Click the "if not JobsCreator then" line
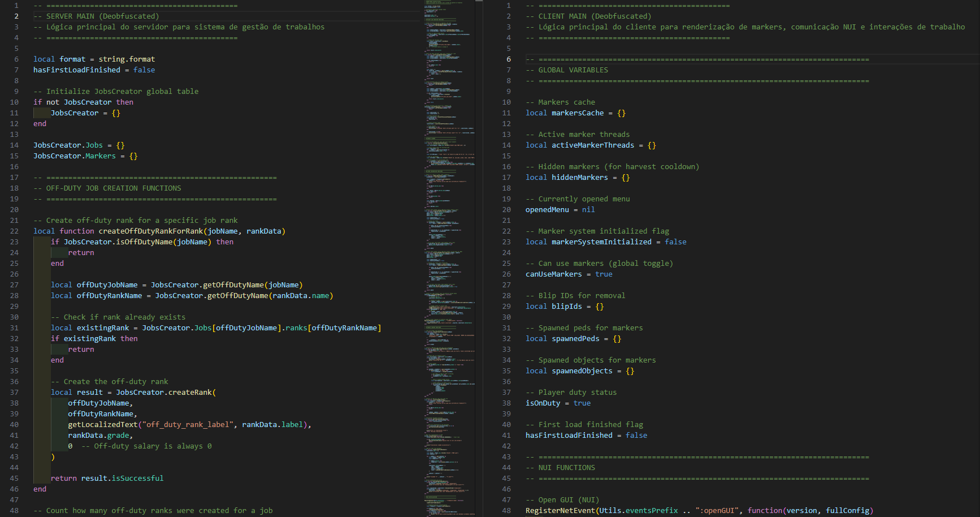 (x=83, y=102)
